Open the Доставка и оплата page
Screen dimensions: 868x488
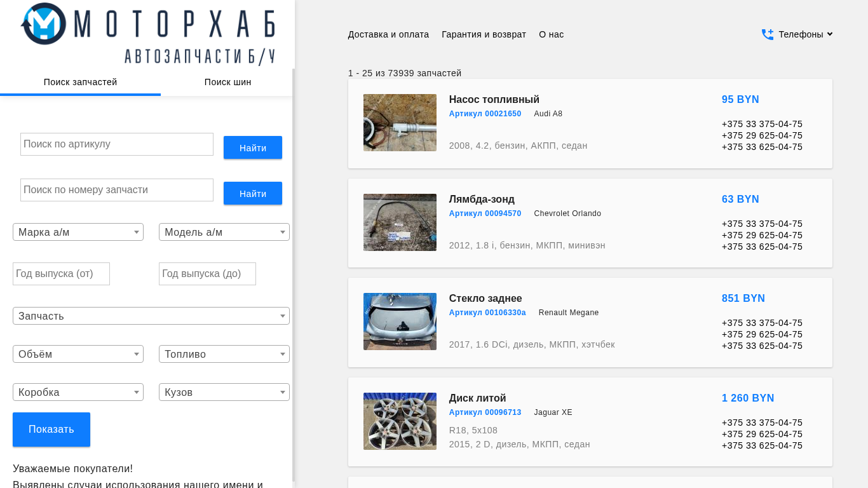pos(388,34)
